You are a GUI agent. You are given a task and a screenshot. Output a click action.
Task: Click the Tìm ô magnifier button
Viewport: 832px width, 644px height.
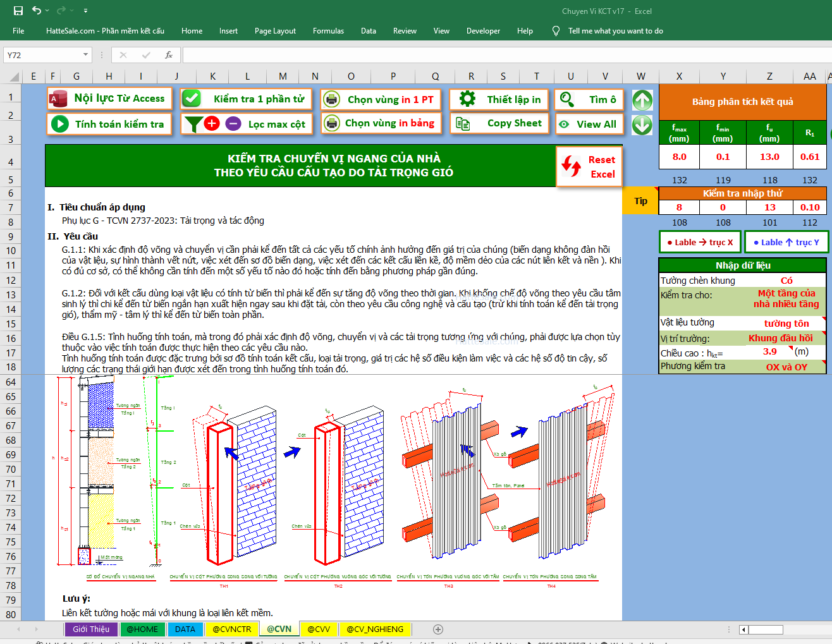(589, 99)
